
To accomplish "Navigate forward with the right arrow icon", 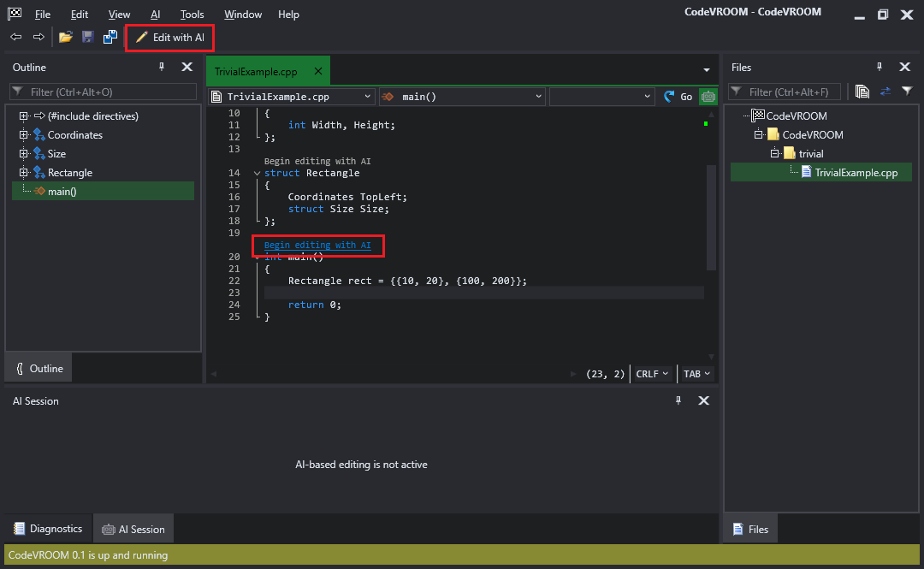I will [x=38, y=37].
